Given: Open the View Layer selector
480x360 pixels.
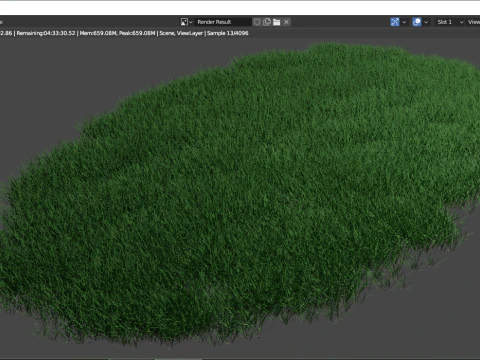Looking at the screenshot, I should 473,22.
